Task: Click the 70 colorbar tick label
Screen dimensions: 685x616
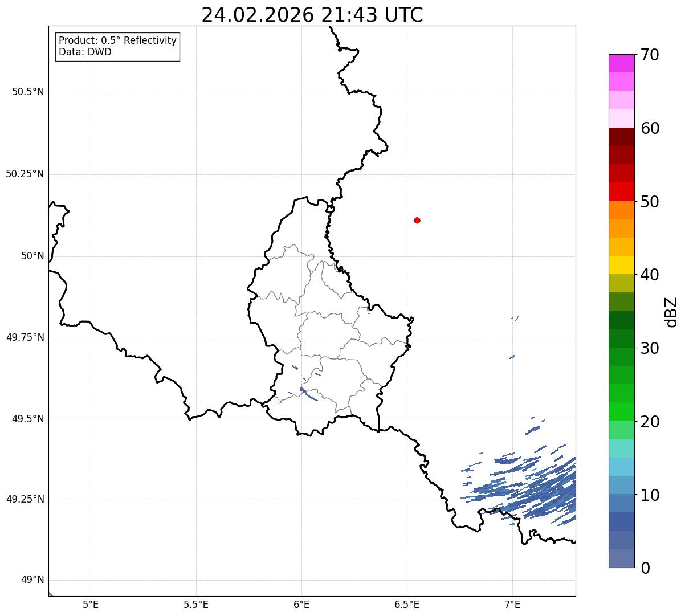Action: pos(650,55)
